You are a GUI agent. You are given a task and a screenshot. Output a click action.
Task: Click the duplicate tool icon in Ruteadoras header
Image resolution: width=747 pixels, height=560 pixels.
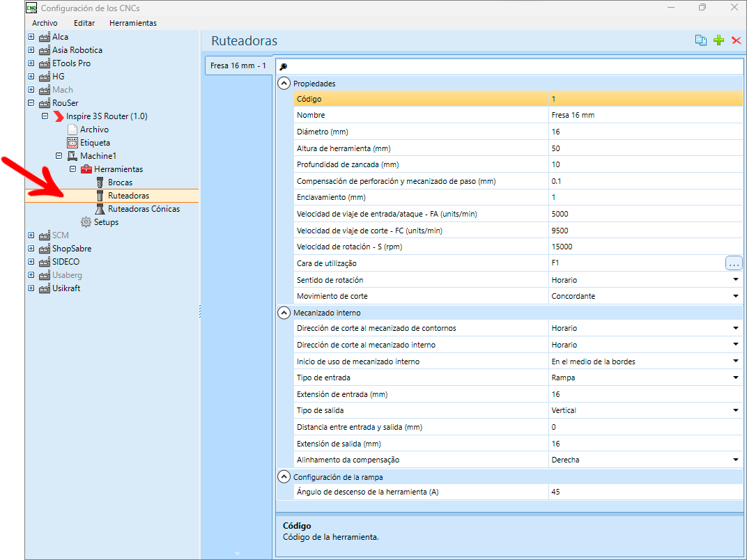[701, 40]
